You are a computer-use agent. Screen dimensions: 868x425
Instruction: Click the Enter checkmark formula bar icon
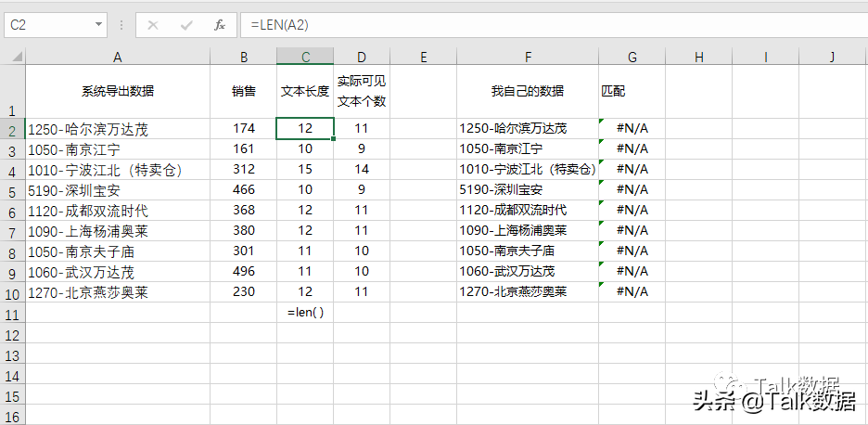186,25
